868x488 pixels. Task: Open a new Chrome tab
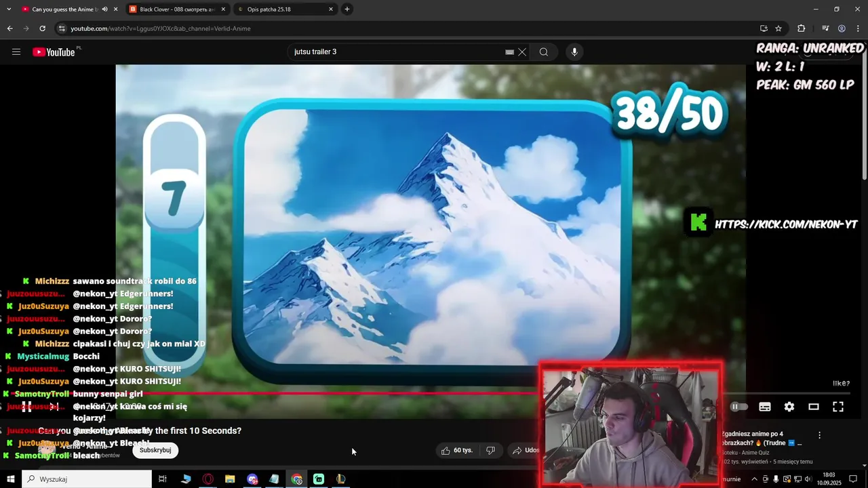(347, 9)
